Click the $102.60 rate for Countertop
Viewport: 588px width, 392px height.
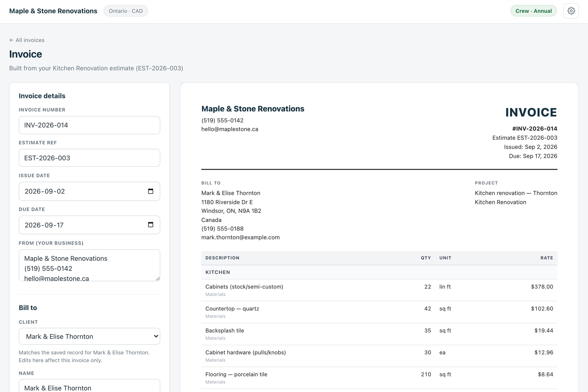(x=542, y=308)
